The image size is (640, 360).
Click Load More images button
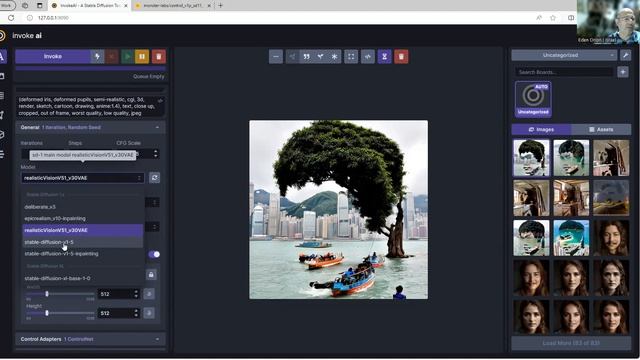pyautogui.click(x=571, y=343)
